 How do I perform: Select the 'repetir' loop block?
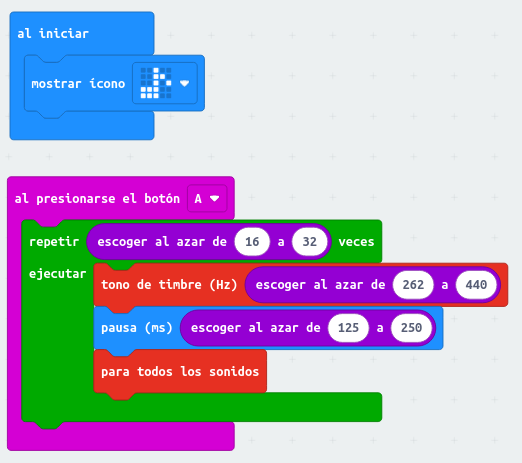coord(54,242)
